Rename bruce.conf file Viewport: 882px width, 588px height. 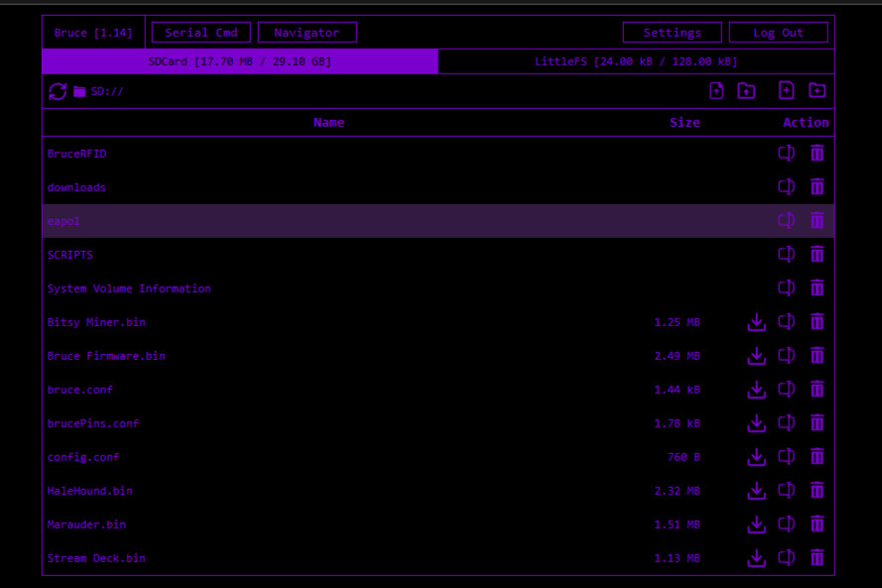point(787,389)
